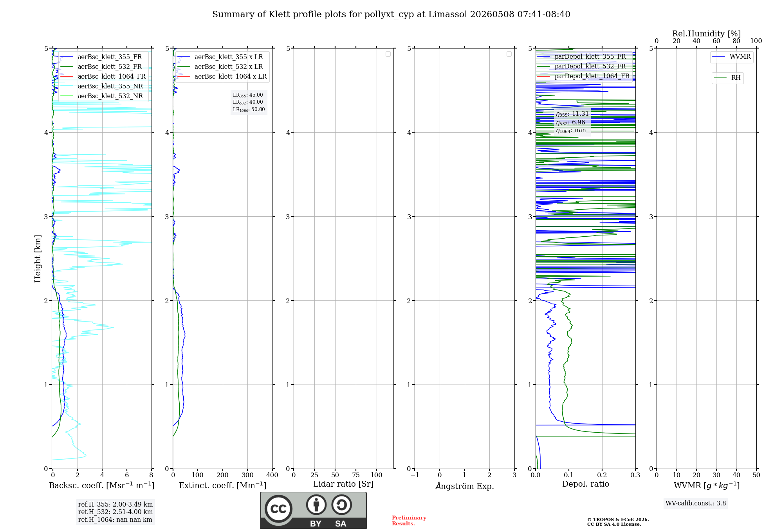Click the plot title Summary of Klett profile plots
The image size is (783, 532).
pos(391,14)
